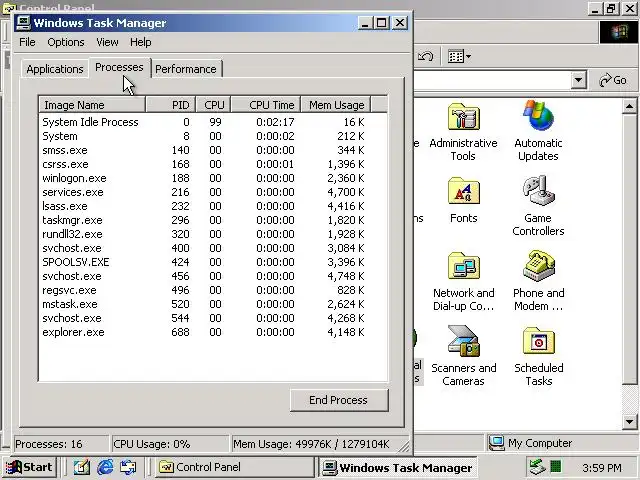Screen dimensions: 640x480
Task: Select svchost.exe with PID 456
Action: coord(204,276)
